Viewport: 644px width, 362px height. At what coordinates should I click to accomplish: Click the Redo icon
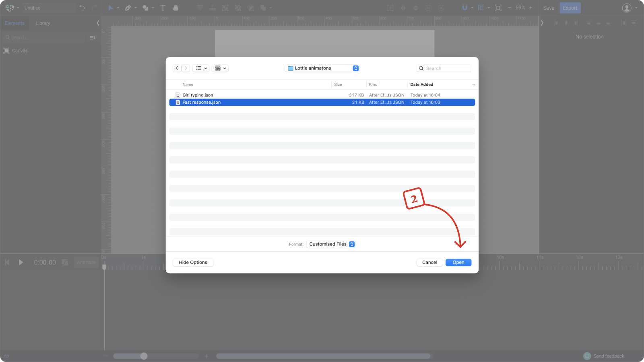click(94, 8)
